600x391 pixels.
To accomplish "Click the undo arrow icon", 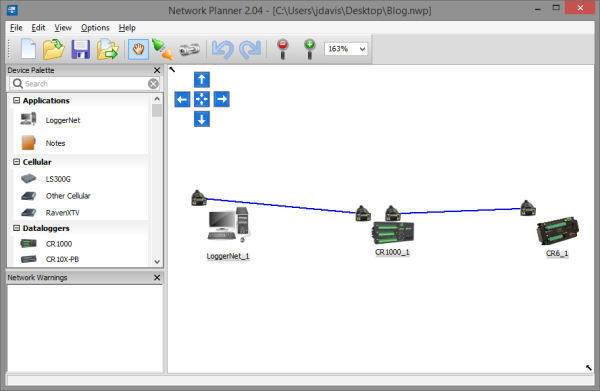I will 223,49.
